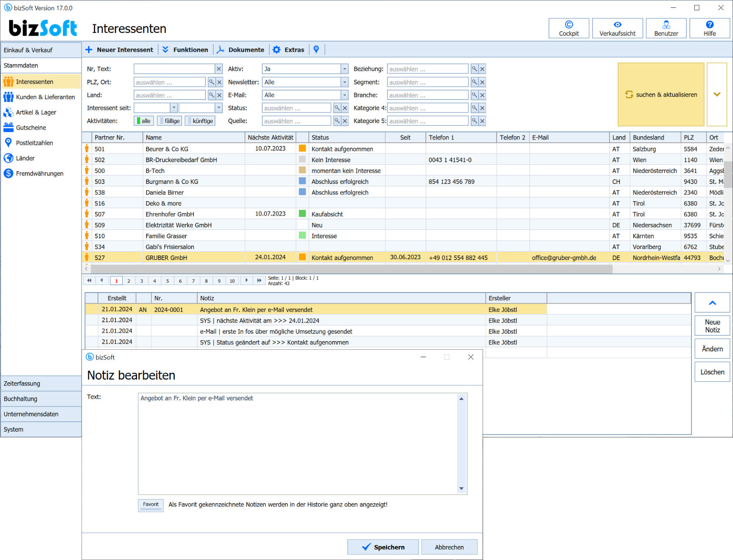Clear the PLZ, Ort filter
Viewport: 733px width, 560px height.
pyautogui.click(x=219, y=82)
